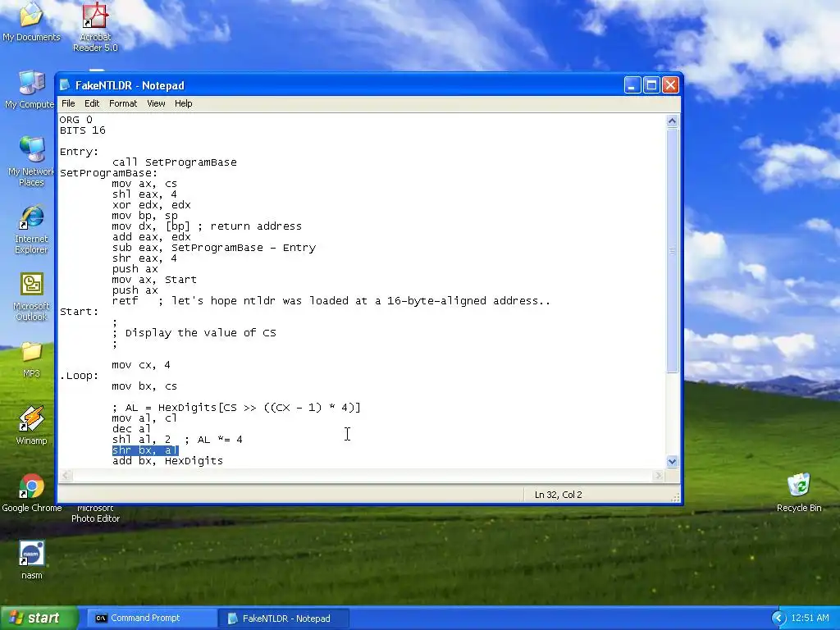Image resolution: width=840 pixels, height=630 pixels.
Task: Click the line 'dec al'
Action: [x=132, y=429]
